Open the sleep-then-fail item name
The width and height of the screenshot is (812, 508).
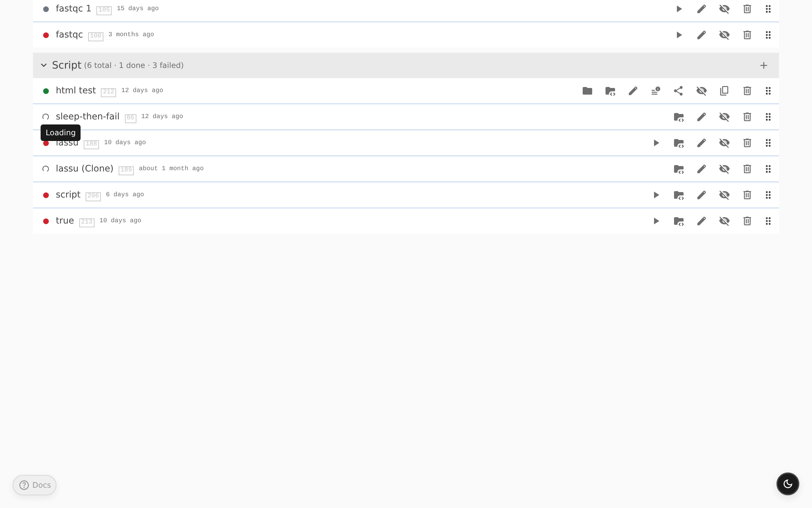click(x=88, y=117)
